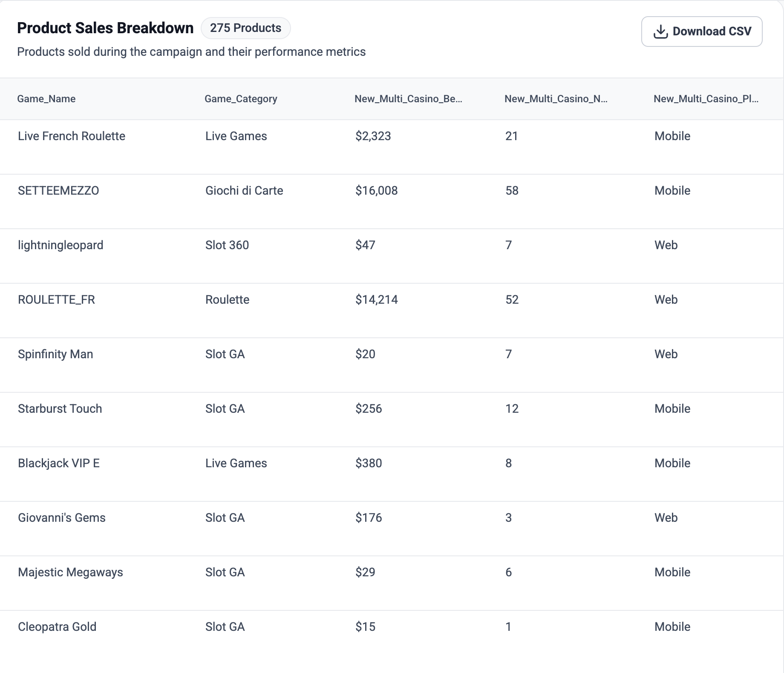Click the $47 bet value
The height and width of the screenshot is (673, 784).
point(366,245)
